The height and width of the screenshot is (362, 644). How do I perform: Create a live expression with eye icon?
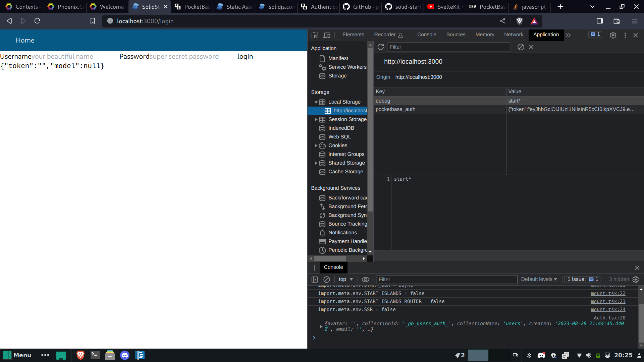tap(366, 279)
